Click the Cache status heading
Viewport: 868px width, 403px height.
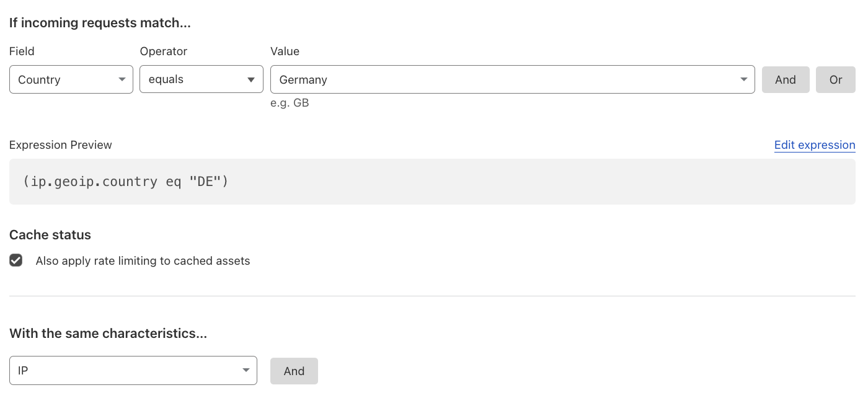[x=50, y=235]
